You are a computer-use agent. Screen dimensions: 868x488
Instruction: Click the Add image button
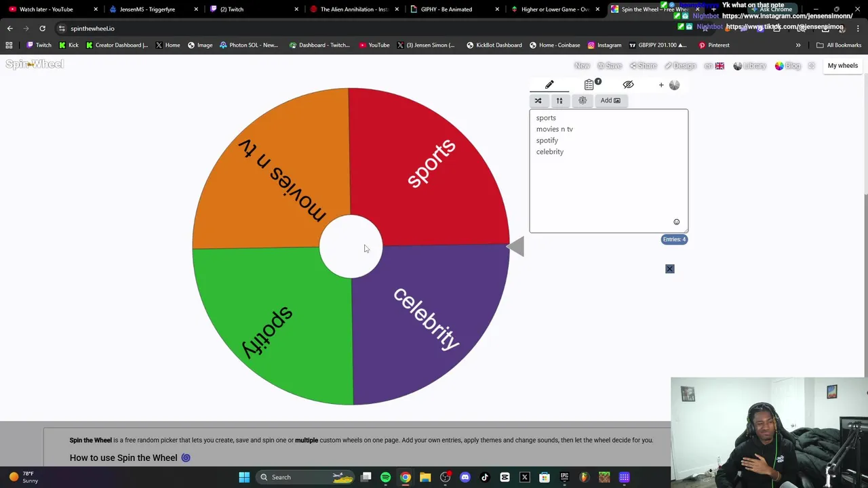pos(610,100)
